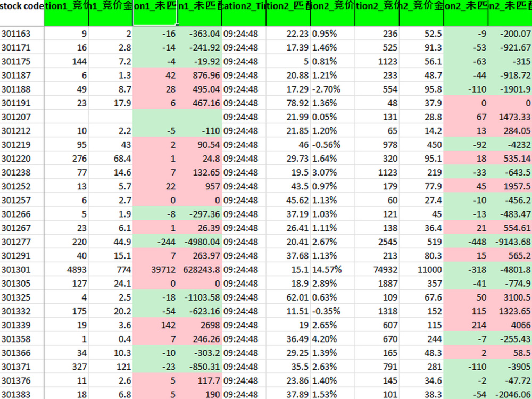
Task: Select the cell containing 628243.8
Action: (199, 270)
